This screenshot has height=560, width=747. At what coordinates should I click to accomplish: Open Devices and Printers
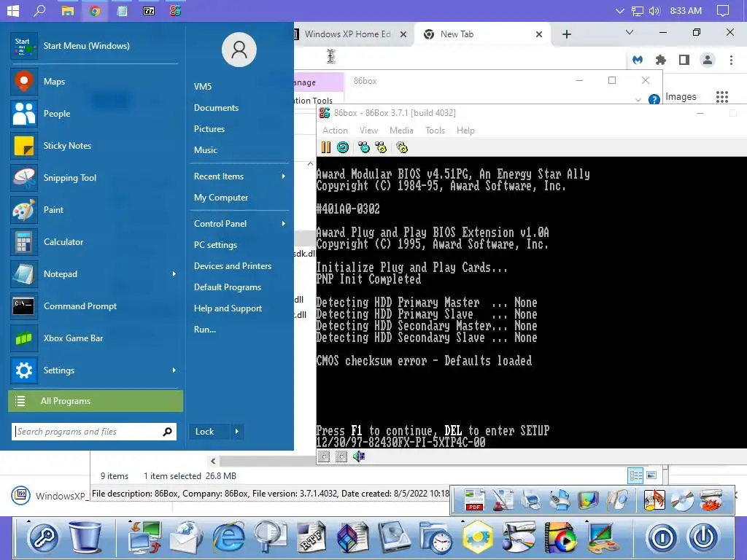pyautogui.click(x=233, y=266)
